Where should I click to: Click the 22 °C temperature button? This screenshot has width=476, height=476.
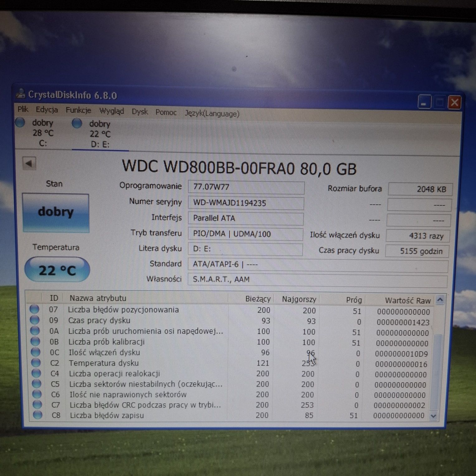click(57, 270)
